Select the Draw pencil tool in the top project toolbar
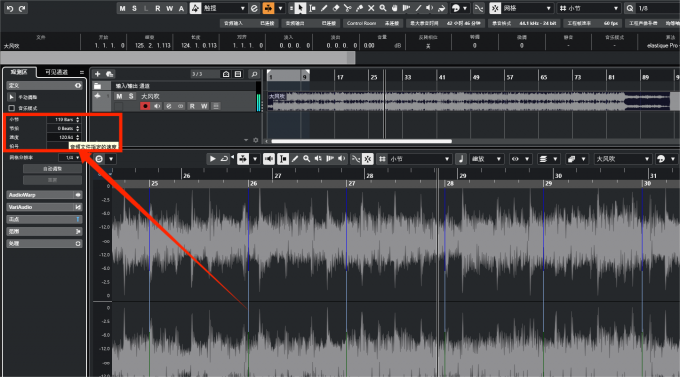 tap(324, 8)
